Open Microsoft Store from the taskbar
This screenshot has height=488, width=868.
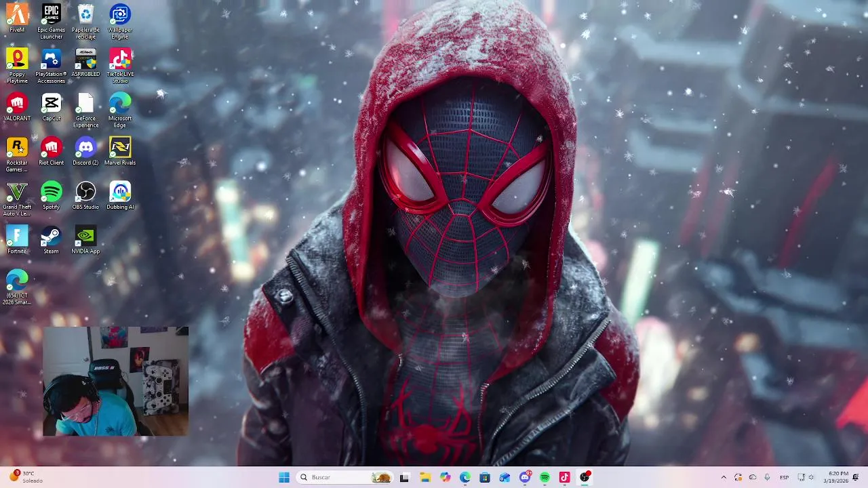[x=485, y=477]
